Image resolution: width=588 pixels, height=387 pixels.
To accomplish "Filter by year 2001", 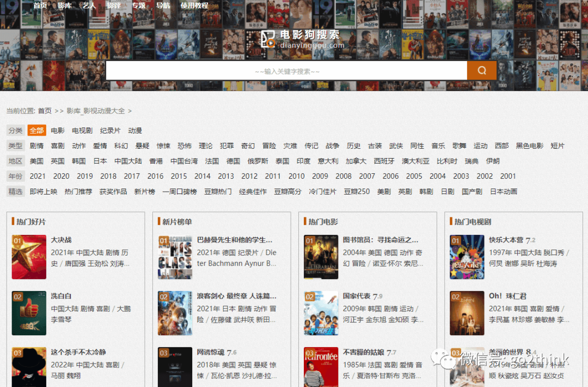I will coord(508,176).
